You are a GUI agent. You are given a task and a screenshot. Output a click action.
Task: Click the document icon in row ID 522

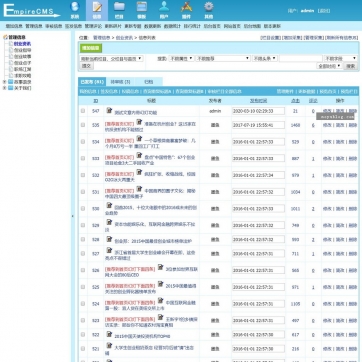109,334
